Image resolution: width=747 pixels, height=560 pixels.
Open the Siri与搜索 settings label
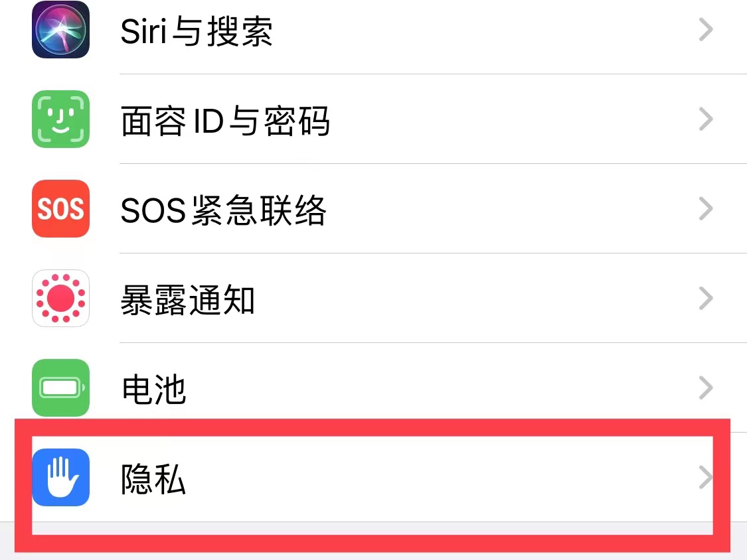197,31
